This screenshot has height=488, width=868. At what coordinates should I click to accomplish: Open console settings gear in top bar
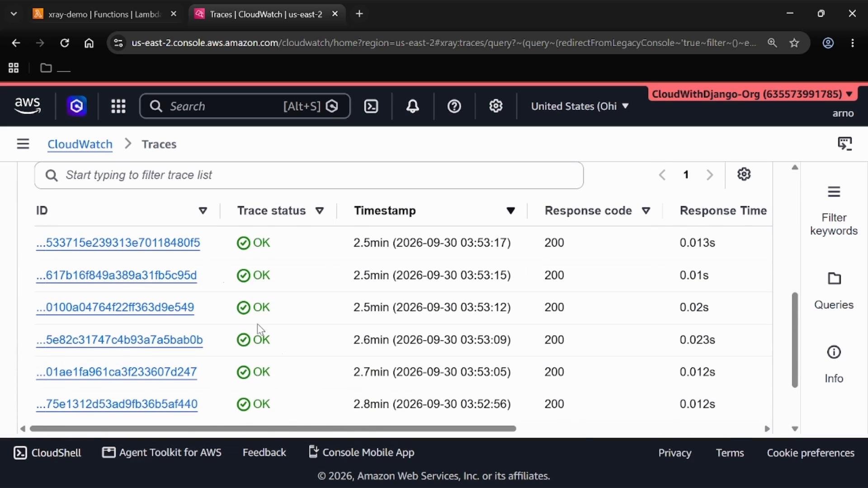point(496,106)
